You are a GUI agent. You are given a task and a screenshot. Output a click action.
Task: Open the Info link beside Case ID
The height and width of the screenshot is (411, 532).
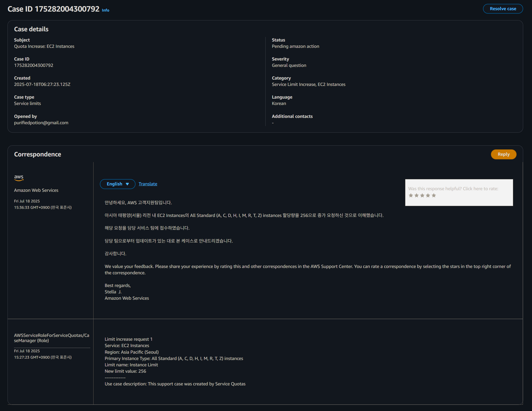coord(106,10)
